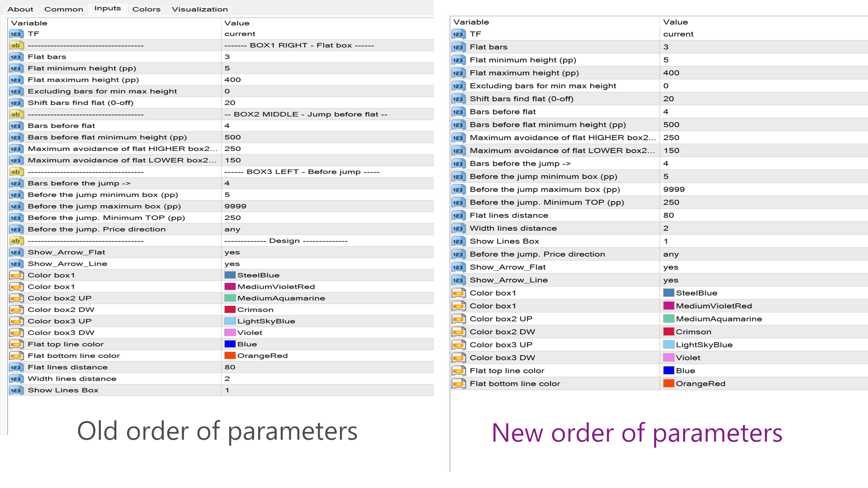Click the SteelBlue color swatch in old list
Screen dimensions: 868x488
click(230, 275)
